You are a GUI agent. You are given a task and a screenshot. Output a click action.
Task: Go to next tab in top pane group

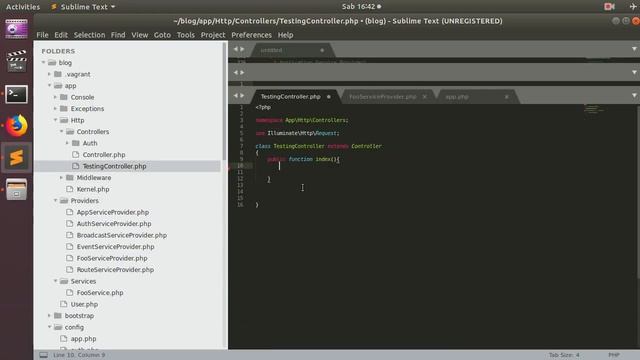[x=242, y=49]
